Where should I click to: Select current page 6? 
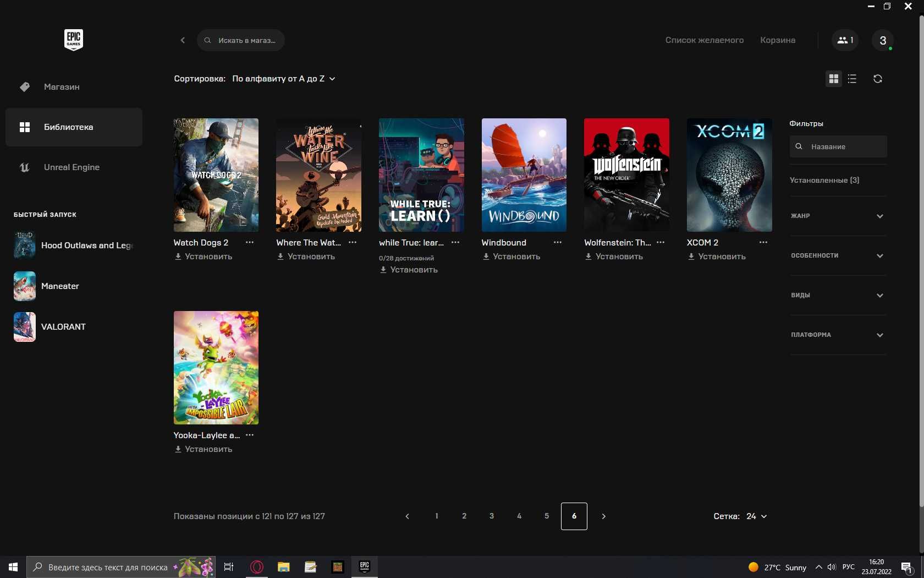click(x=574, y=516)
